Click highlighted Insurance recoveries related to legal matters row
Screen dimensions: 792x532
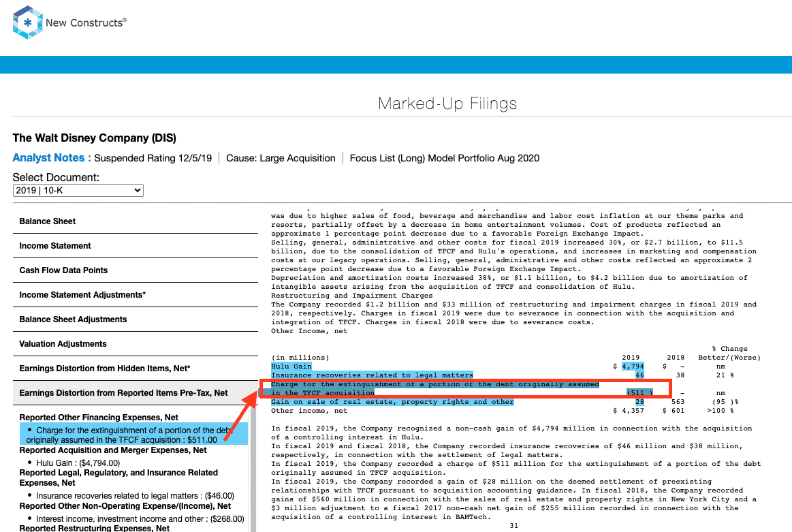[x=373, y=375]
